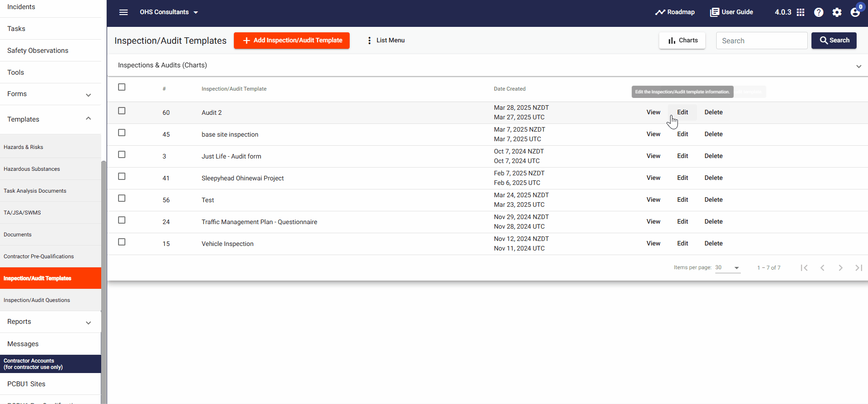View the Just Life - Audit form template
Image resolution: width=868 pixels, height=404 pixels.
pos(653,156)
